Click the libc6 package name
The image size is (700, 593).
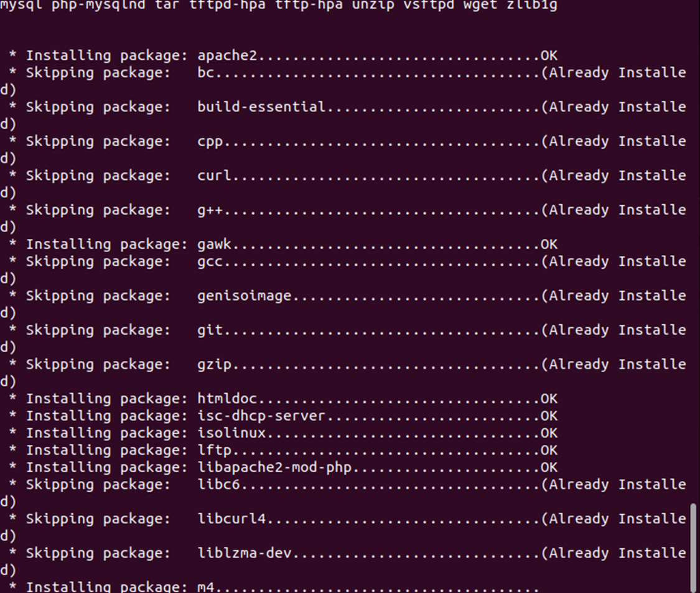(x=219, y=485)
